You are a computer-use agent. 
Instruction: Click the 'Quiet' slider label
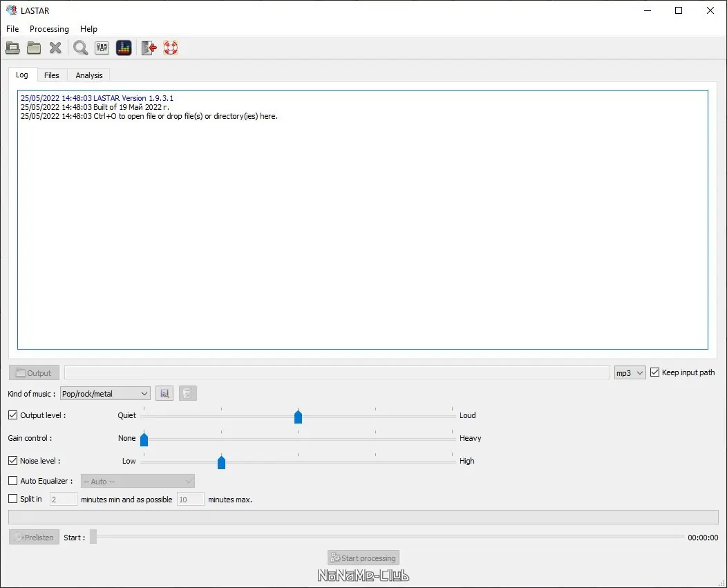tap(126, 415)
